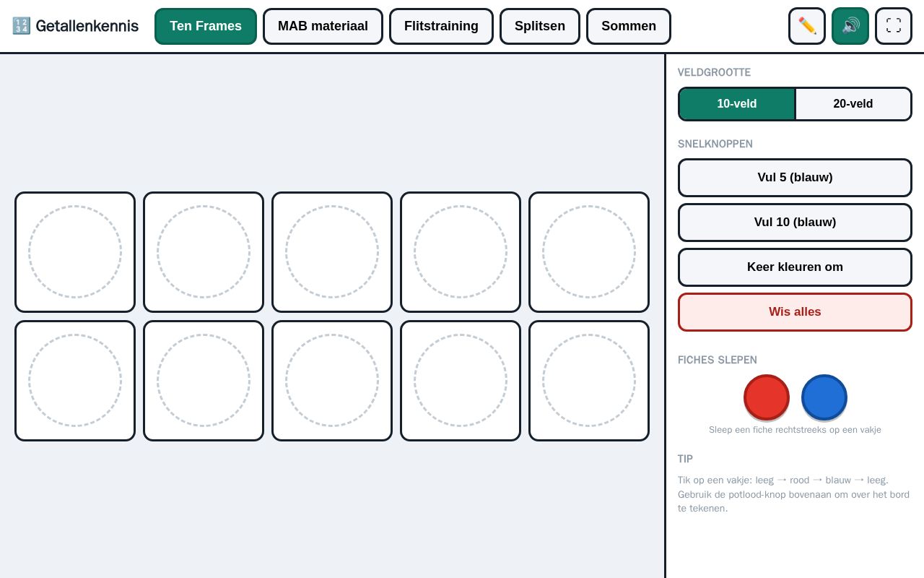The width and height of the screenshot is (924, 578).
Task: Go to the Flitstraining tab
Action: [441, 26]
